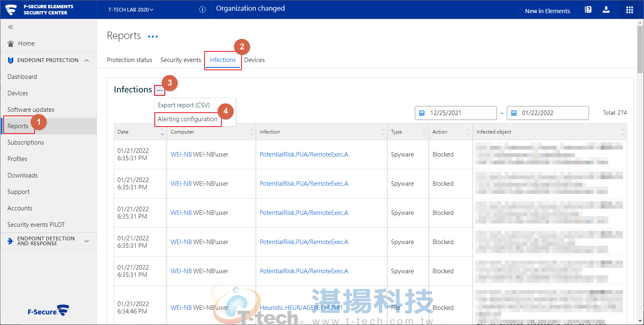Click the F-Secure Elements logo in header

pyautogui.click(x=11, y=9)
